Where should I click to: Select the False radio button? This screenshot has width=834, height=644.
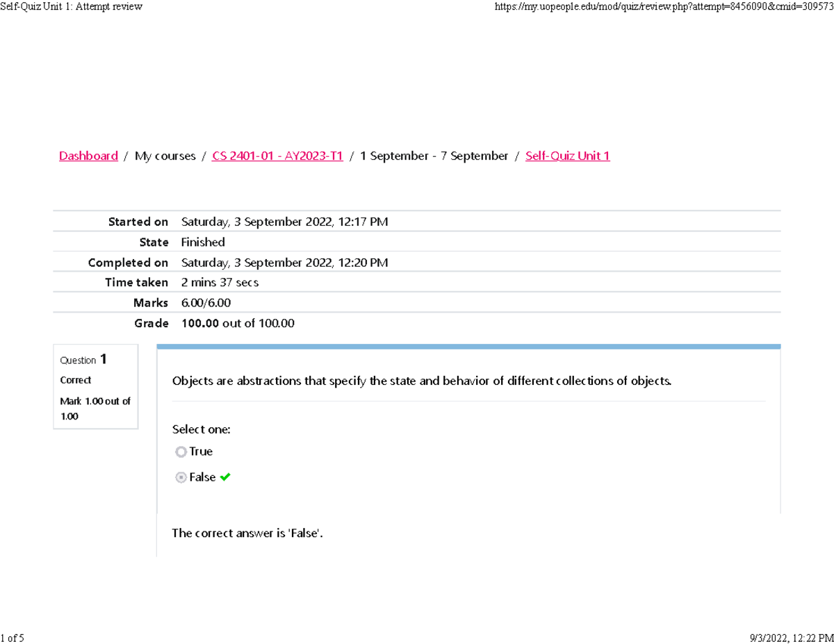pos(181,477)
